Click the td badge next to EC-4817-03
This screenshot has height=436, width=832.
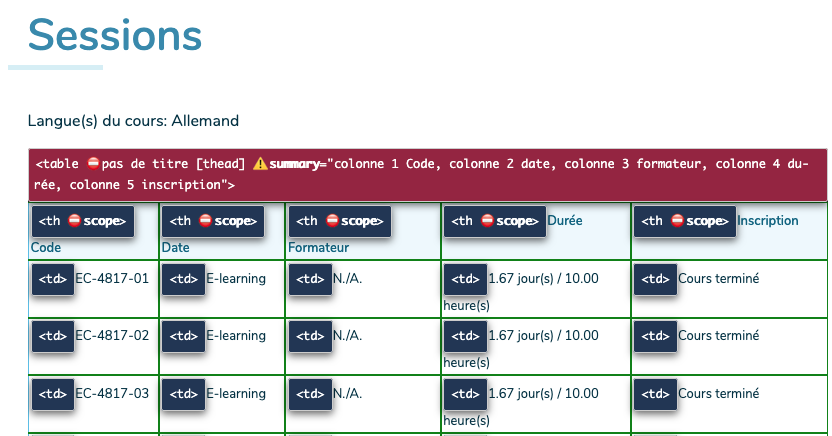pos(53,394)
